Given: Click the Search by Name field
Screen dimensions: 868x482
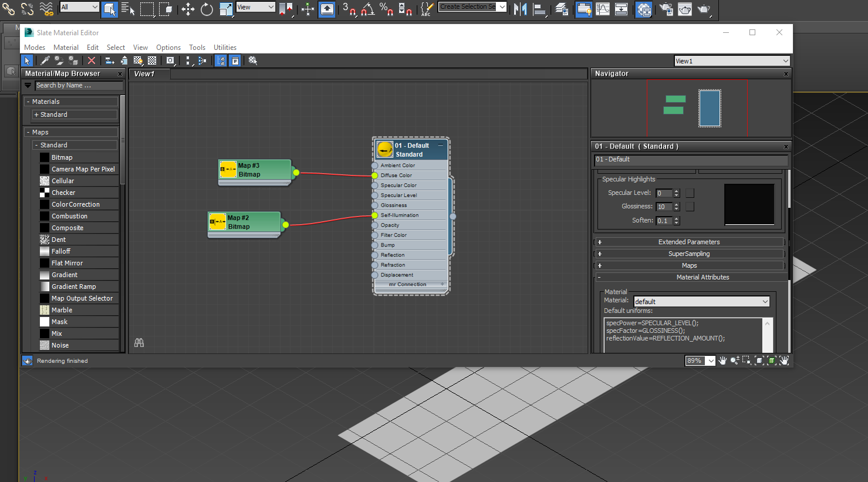Looking at the screenshot, I should pos(79,85).
